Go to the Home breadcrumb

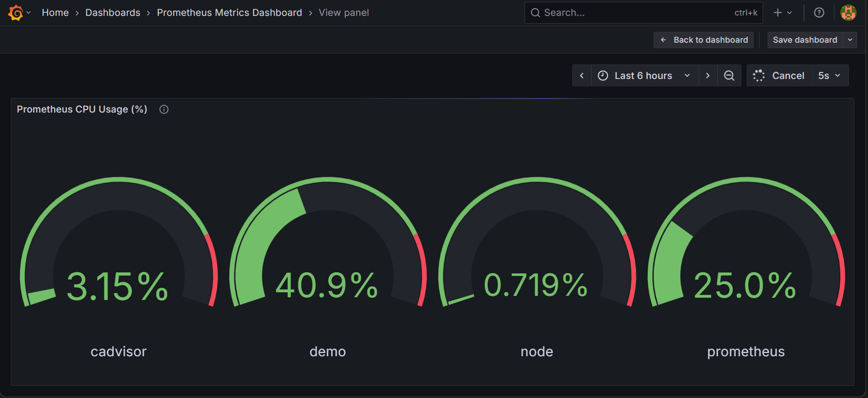pos(55,13)
